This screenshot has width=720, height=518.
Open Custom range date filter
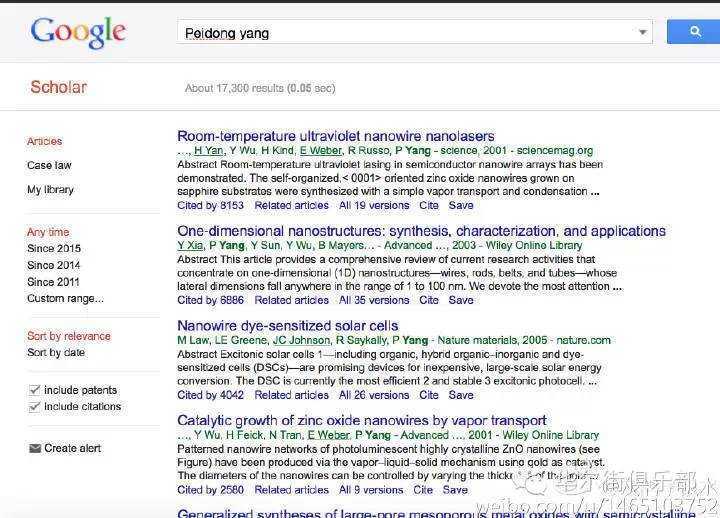[x=65, y=298]
